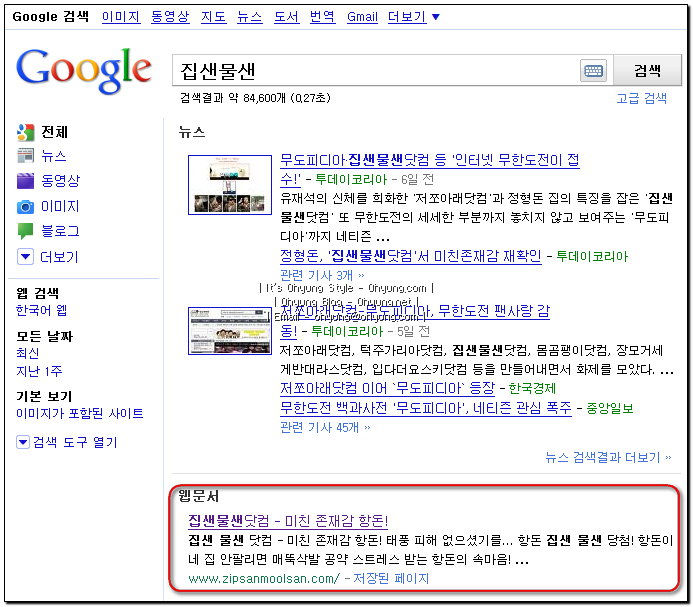Click the 뉴스 section heading
The image size is (693, 607).
pos(192,132)
